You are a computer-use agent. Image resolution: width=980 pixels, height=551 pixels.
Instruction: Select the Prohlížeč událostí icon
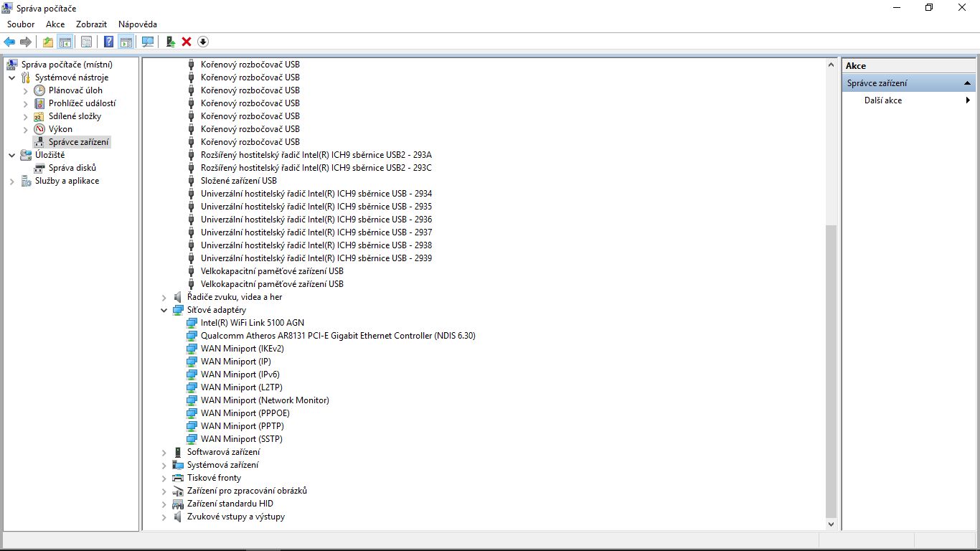point(39,103)
